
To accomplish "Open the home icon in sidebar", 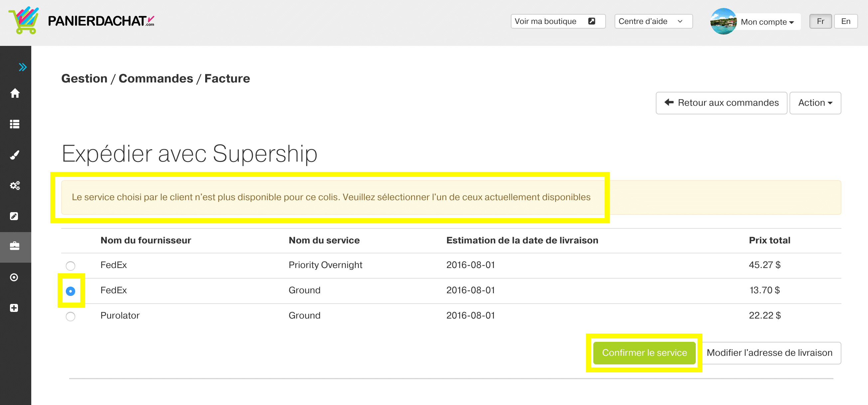I will click(15, 93).
